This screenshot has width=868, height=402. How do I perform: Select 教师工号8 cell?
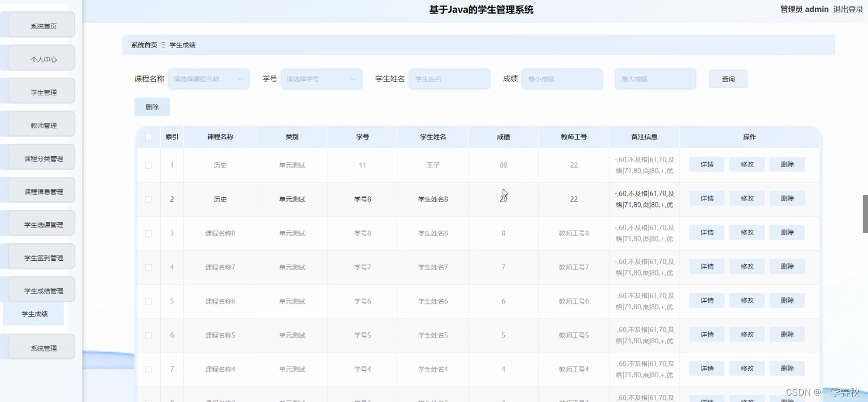click(574, 233)
